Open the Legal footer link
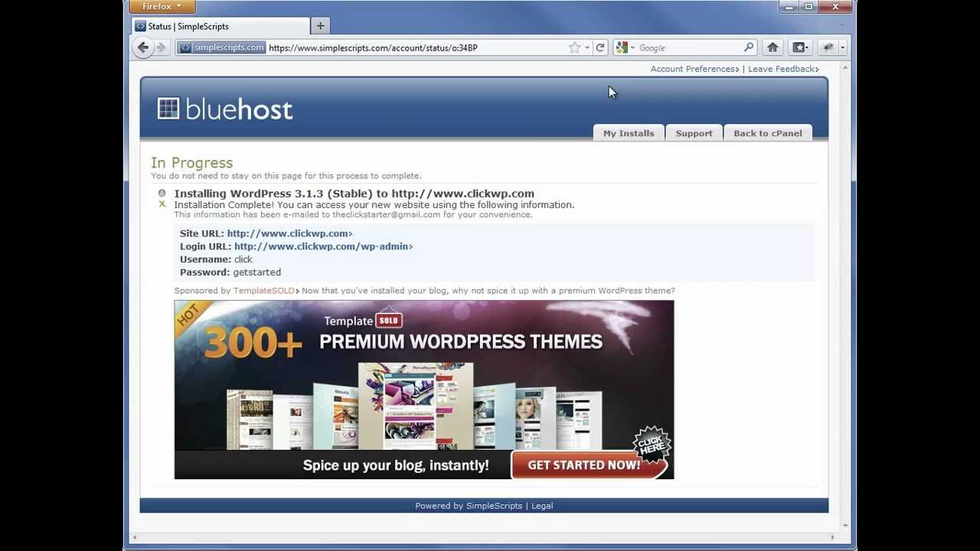The height and width of the screenshot is (551, 980). [x=542, y=506]
